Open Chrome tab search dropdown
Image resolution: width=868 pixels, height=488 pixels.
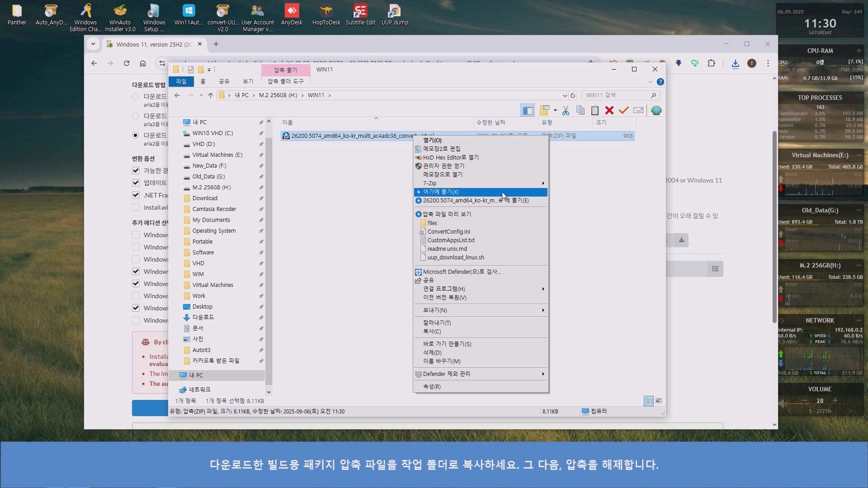point(93,44)
